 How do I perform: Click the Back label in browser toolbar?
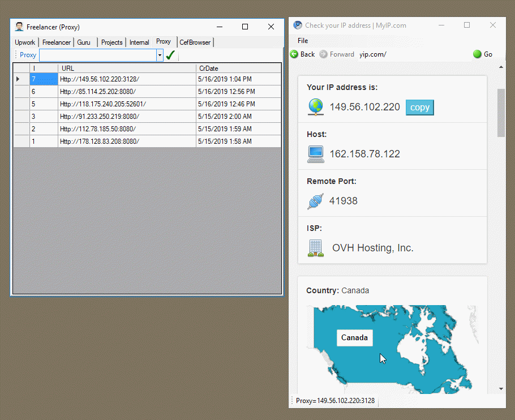[x=308, y=54]
